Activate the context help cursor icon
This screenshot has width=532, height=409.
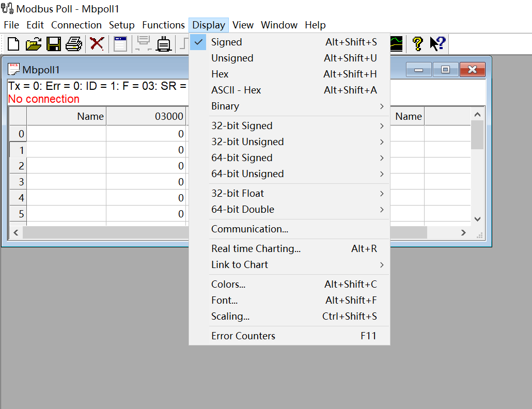(437, 44)
